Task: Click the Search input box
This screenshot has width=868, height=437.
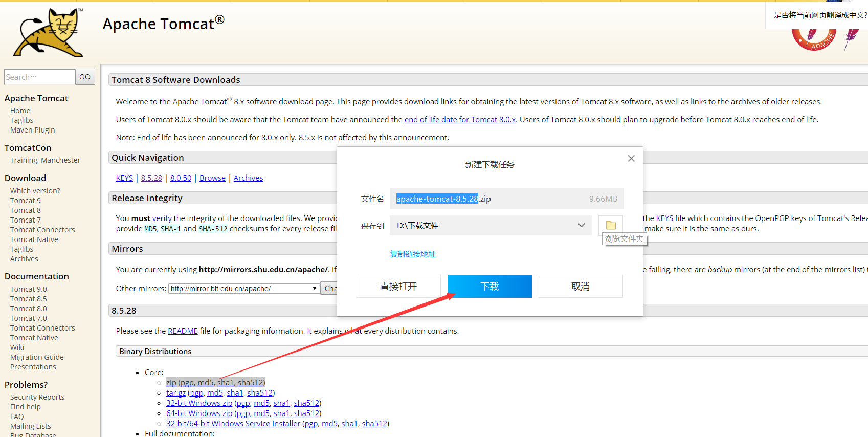Action: point(40,77)
